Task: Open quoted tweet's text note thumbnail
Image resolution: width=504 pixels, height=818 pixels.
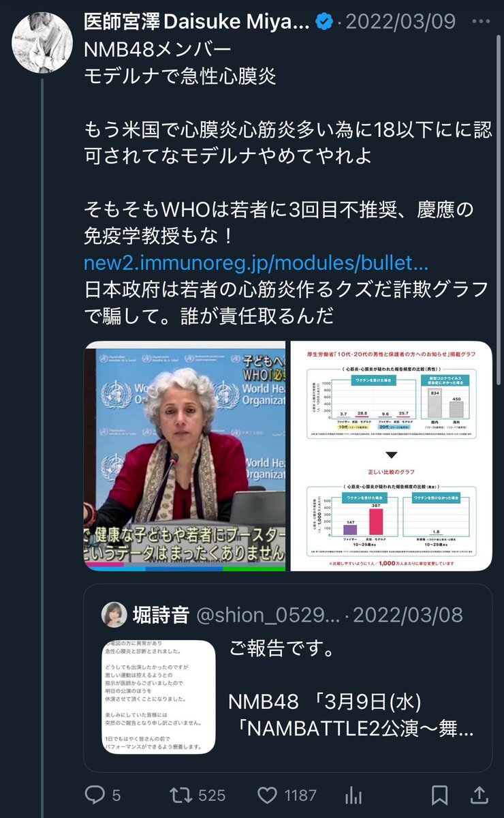Action: 159,697
